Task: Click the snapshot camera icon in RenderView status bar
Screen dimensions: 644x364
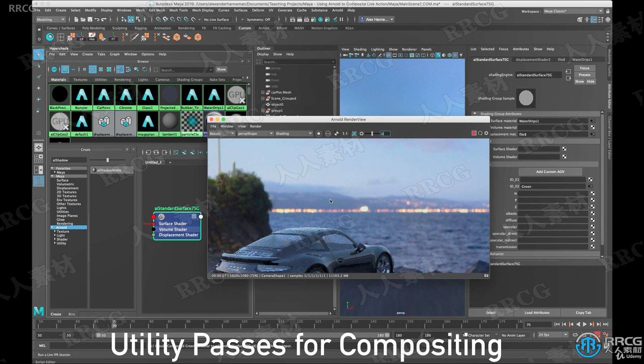Action: [x=486, y=276]
